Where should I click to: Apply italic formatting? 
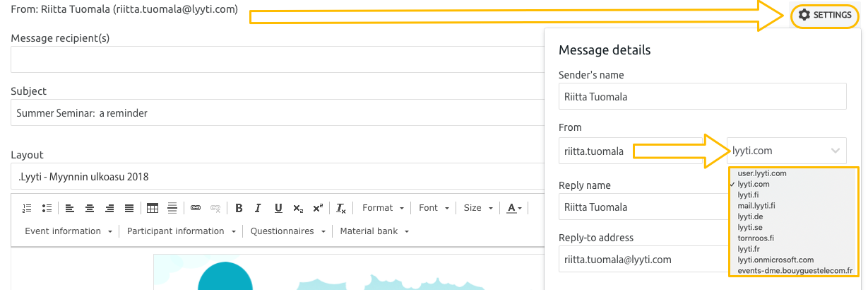258,208
